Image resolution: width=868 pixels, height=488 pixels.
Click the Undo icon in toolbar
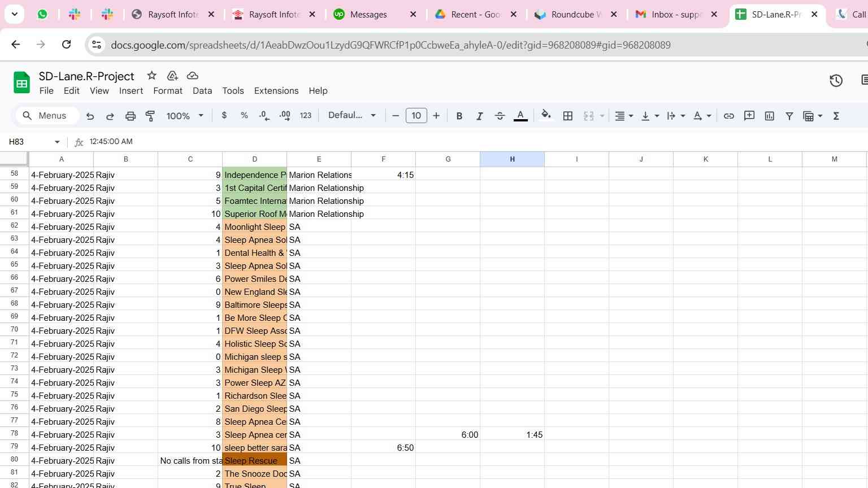click(x=90, y=116)
